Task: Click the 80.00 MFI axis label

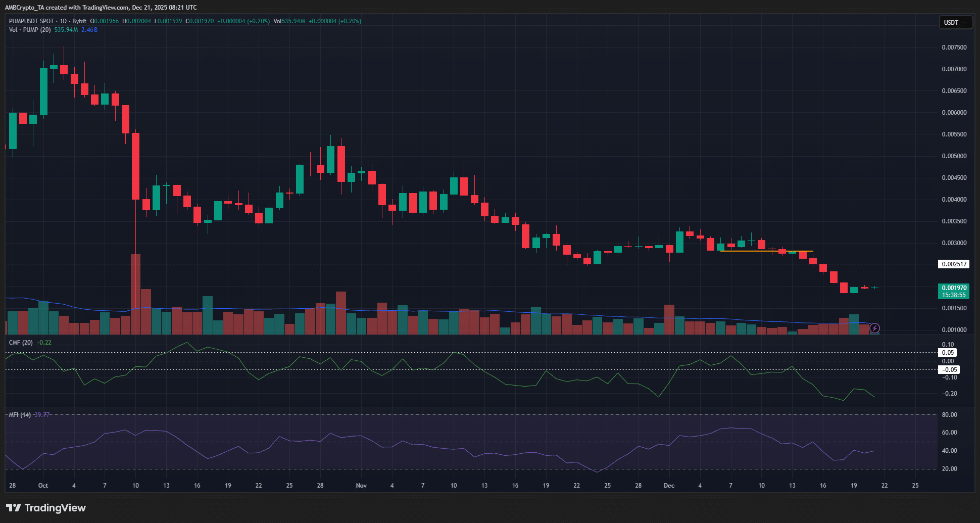Action: click(949, 415)
